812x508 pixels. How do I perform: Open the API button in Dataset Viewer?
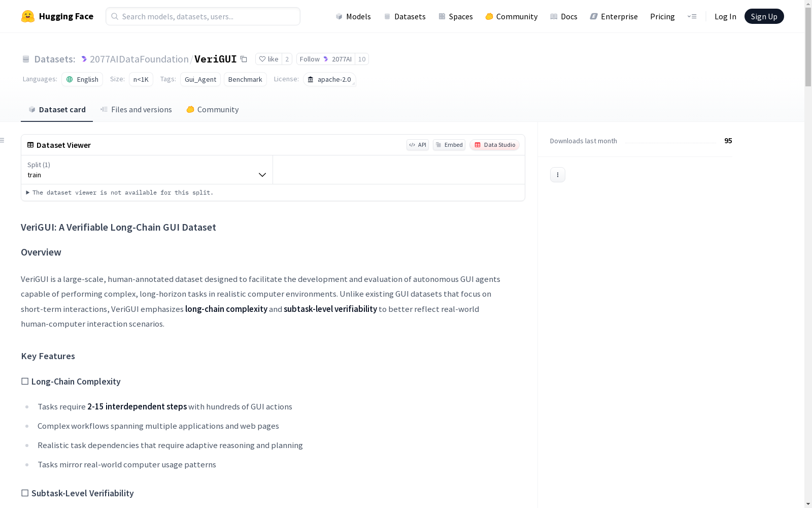pyautogui.click(x=418, y=145)
